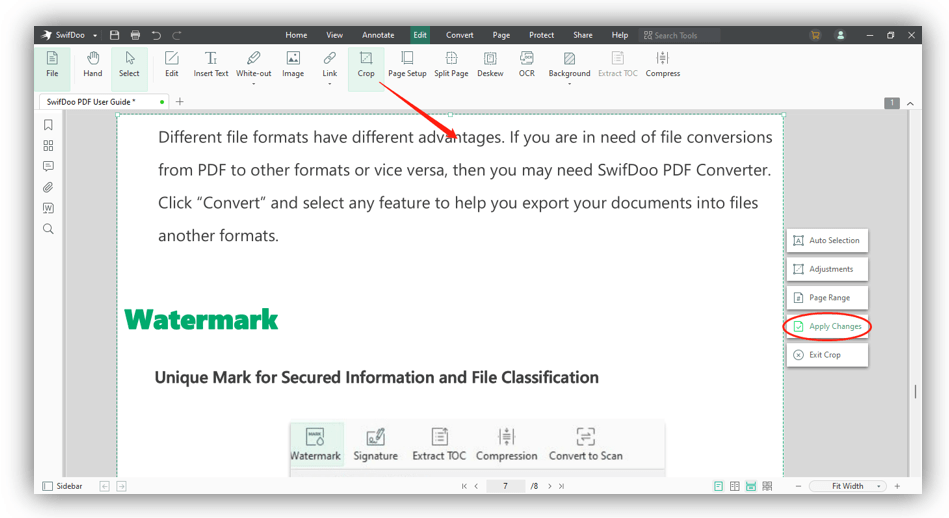
Task: Open the comments panel
Action: (48, 166)
